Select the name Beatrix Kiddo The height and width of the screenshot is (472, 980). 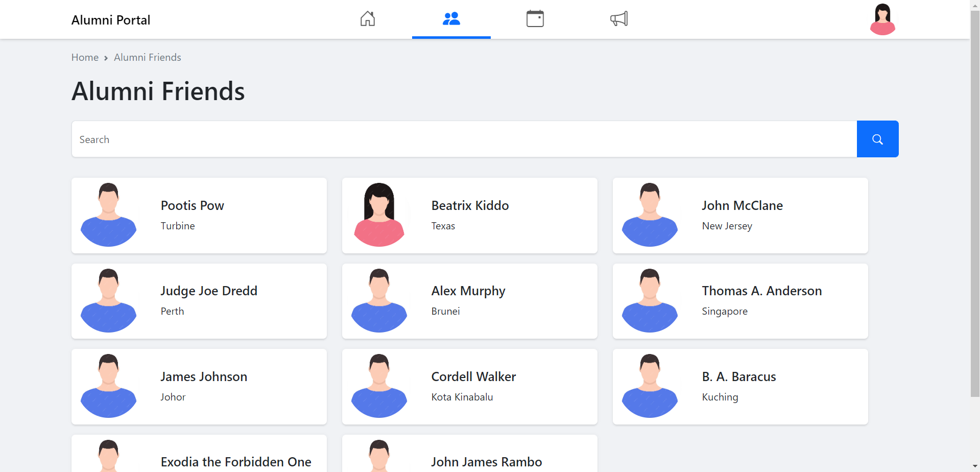(470, 205)
